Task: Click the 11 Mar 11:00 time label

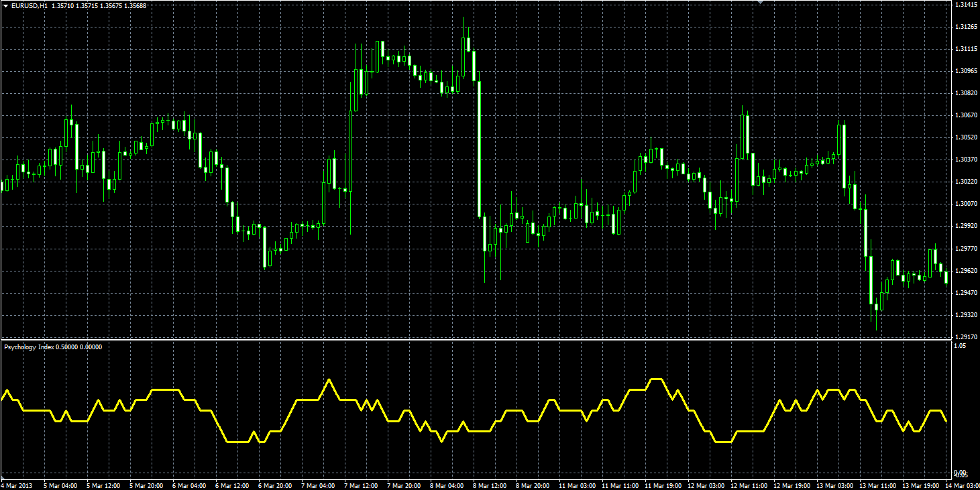Action: tap(620, 485)
